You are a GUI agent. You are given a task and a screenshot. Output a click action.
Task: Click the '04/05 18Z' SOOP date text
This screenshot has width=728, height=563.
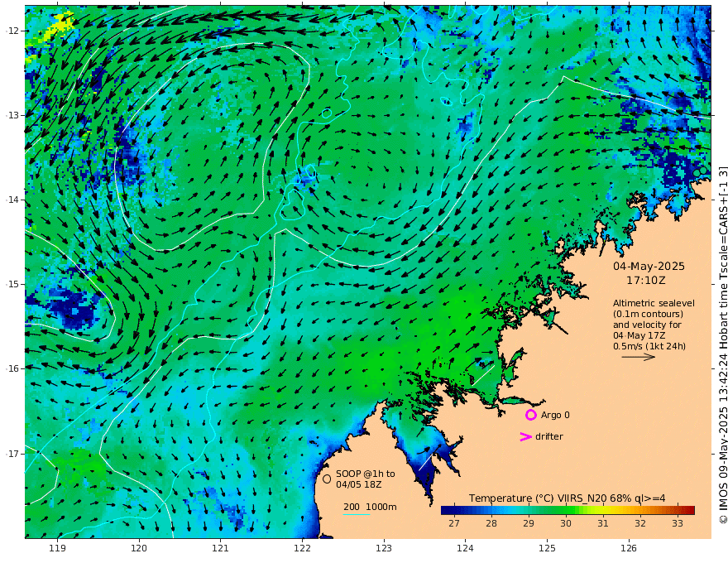pyautogui.click(x=359, y=484)
